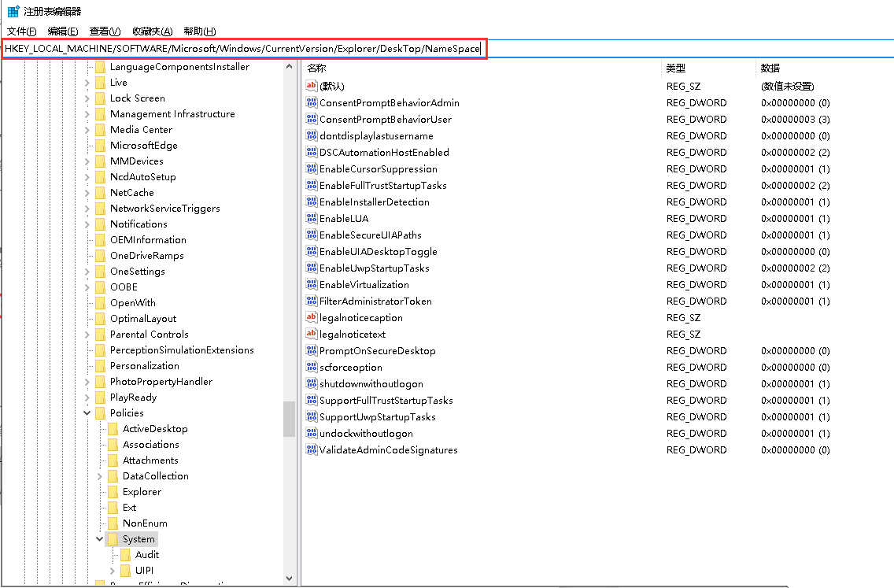Screen dimensions: 894x588
Task: Select the Associations tree key
Action: click(x=151, y=445)
